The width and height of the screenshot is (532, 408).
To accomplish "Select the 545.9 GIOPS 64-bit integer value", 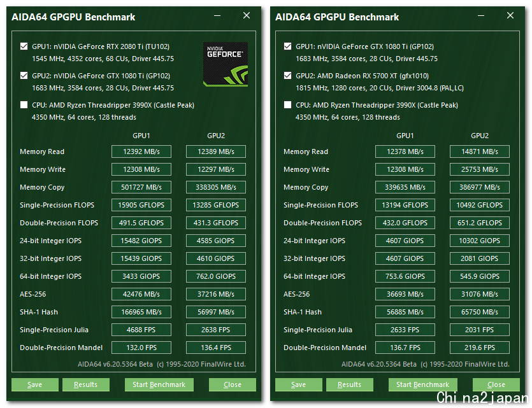I will (x=479, y=276).
